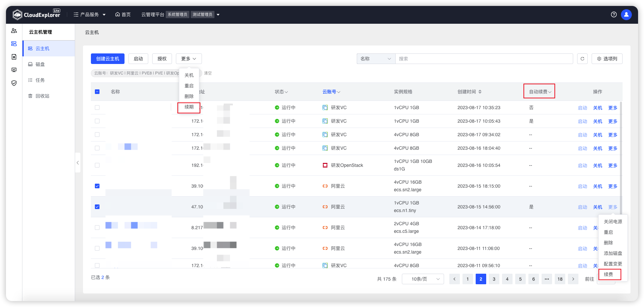The height and width of the screenshot is (307, 644).
Task: Click the 创建云主机 button
Action: pyautogui.click(x=108, y=59)
